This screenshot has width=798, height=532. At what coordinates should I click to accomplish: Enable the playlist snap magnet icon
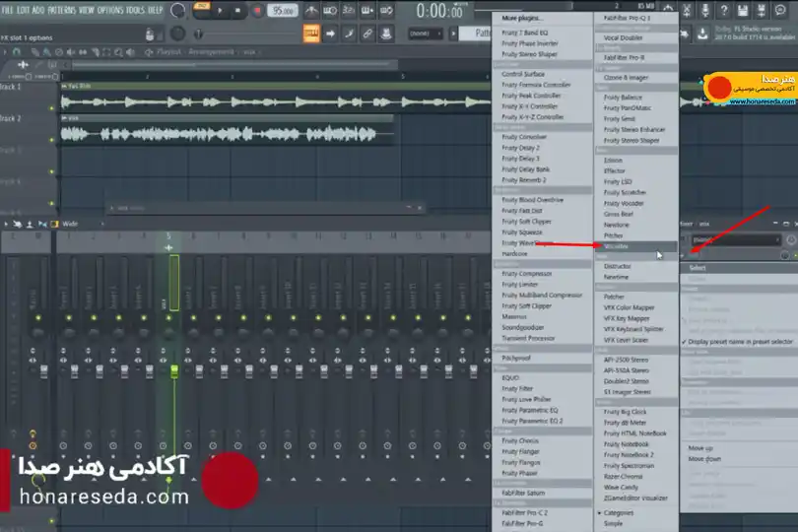[x=17, y=52]
